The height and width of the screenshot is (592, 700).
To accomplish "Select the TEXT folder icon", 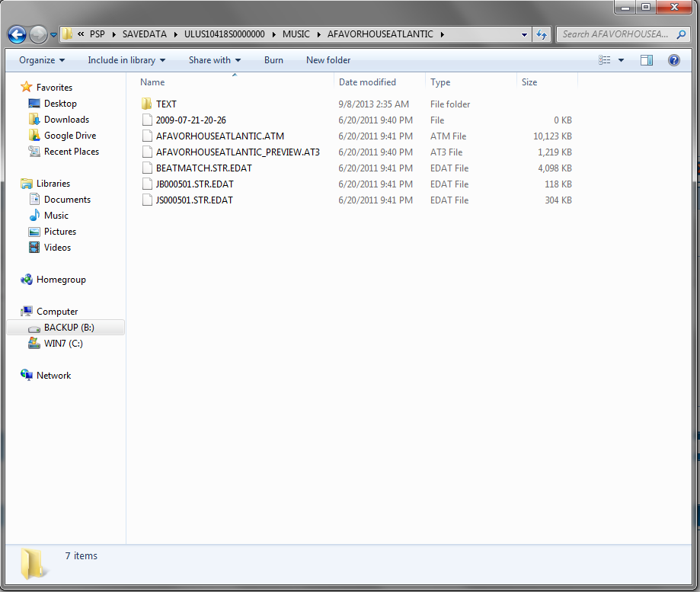I will coord(147,104).
